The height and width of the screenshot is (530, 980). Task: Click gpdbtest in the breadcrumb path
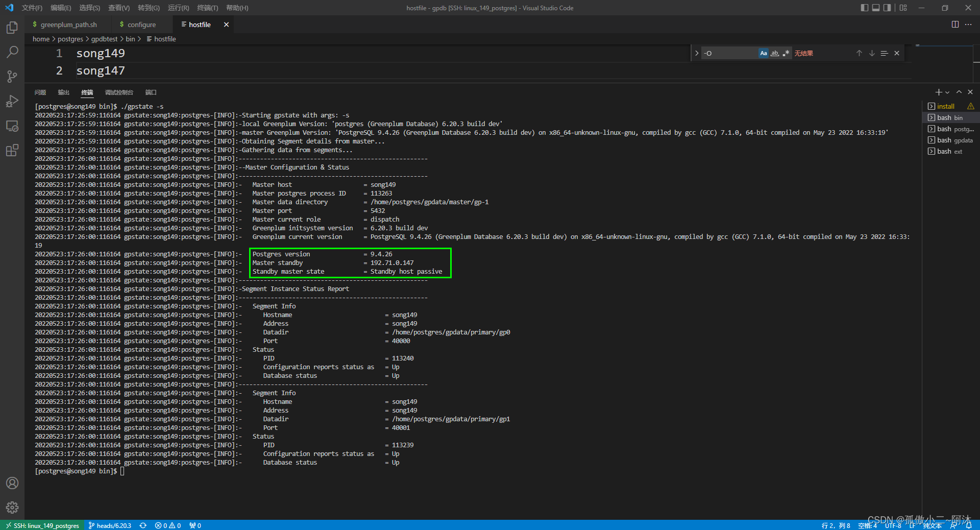pyautogui.click(x=104, y=39)
